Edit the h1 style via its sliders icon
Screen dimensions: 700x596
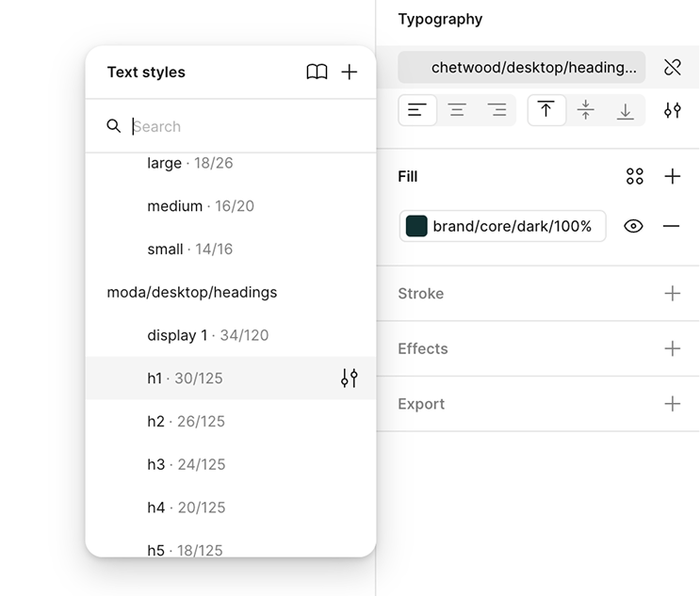click(350, 379)
